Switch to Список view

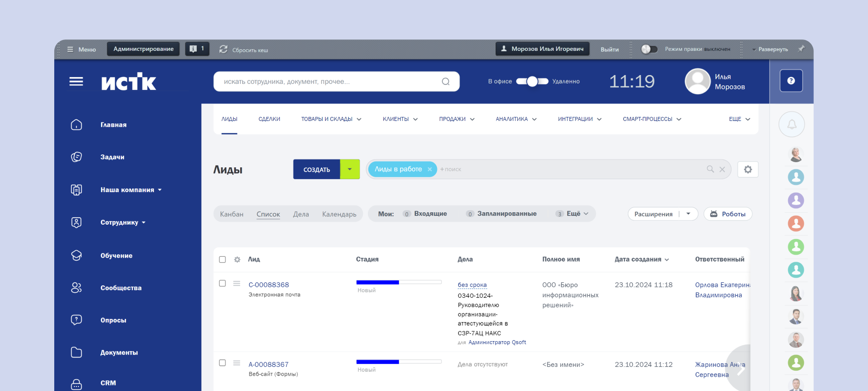tap(268, 214)
